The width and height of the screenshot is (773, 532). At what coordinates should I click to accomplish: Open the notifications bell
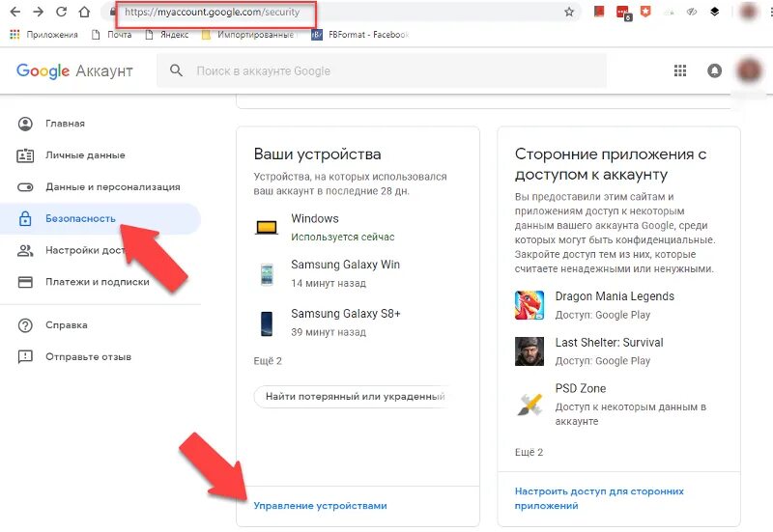[714, 70]
